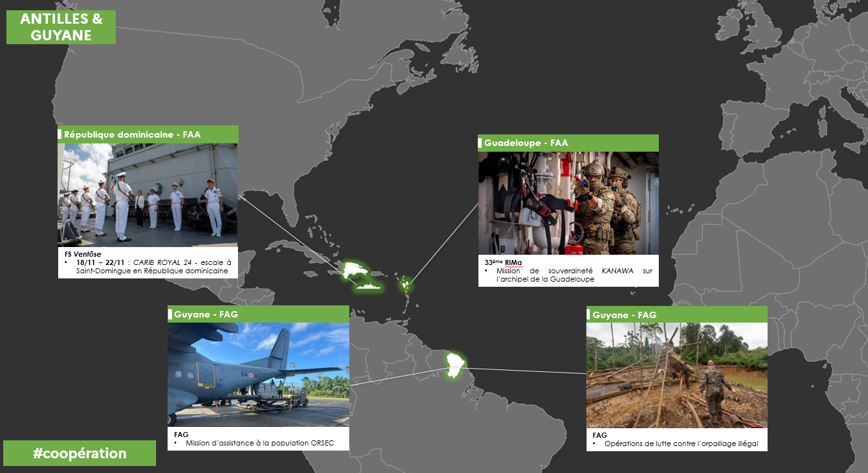Click the mission de souveraineté KANAWA bullet
The height and width of the screenshot is (473, 868).
click(x=569, y=275)
